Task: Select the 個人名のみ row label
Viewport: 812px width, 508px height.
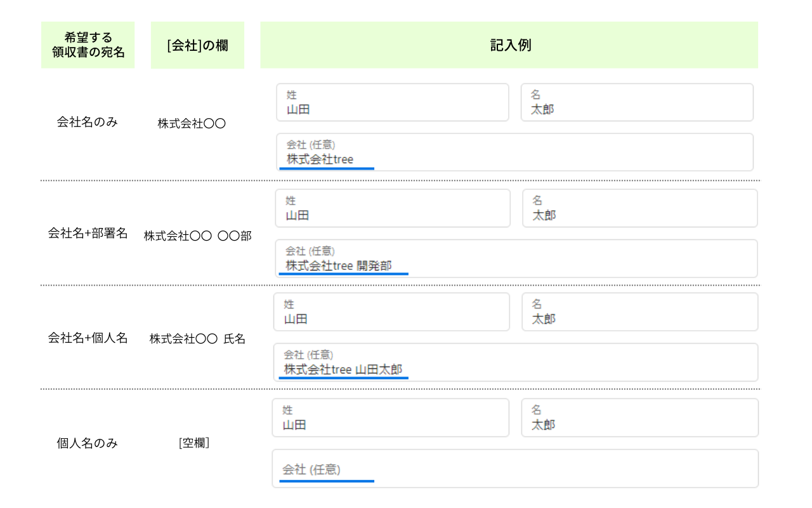Action: [88, 443]
